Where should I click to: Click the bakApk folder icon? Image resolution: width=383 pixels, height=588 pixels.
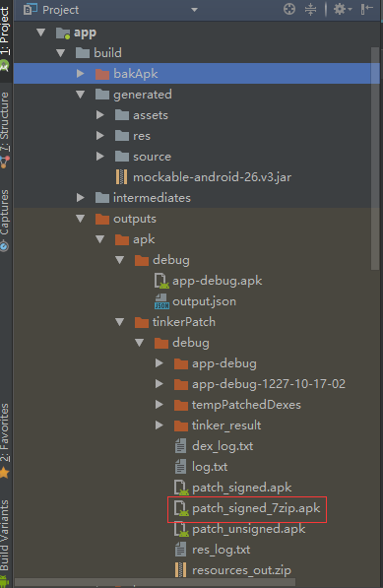(x=102, y=74)
